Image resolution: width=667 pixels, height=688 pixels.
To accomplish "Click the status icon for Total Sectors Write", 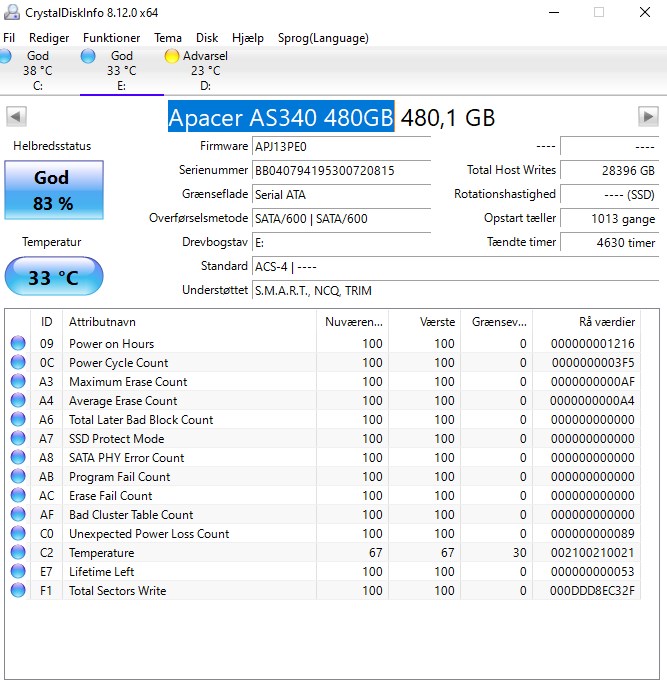I will coord(18,591).
